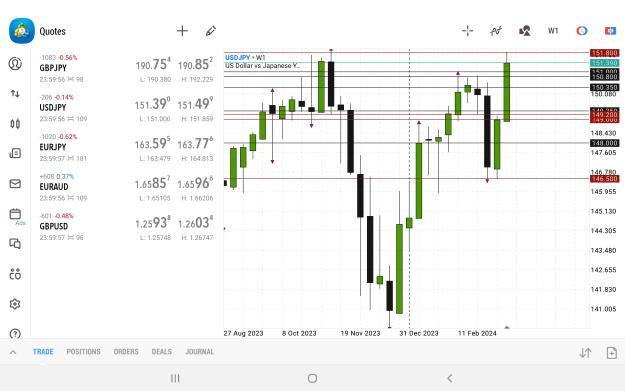Click USDJPY bid price 151.39
The width and height of the screenshot is (625, 391).
(153, 104)
